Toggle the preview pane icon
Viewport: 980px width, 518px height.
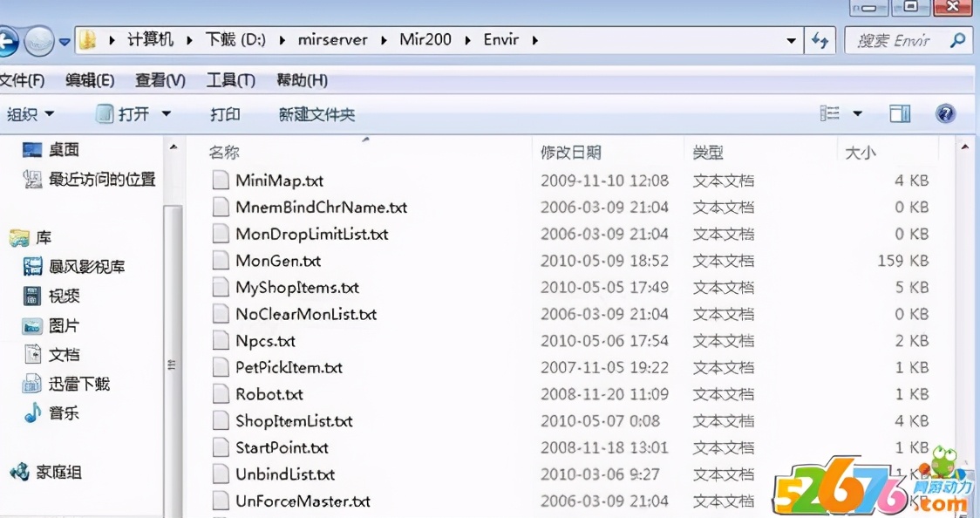coord(900,113)
